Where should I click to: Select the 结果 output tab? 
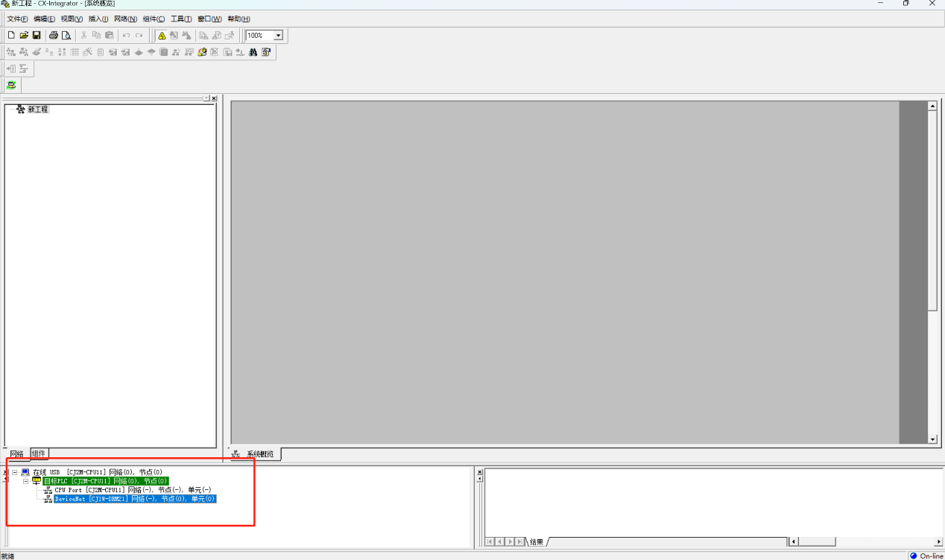point(537,542)
